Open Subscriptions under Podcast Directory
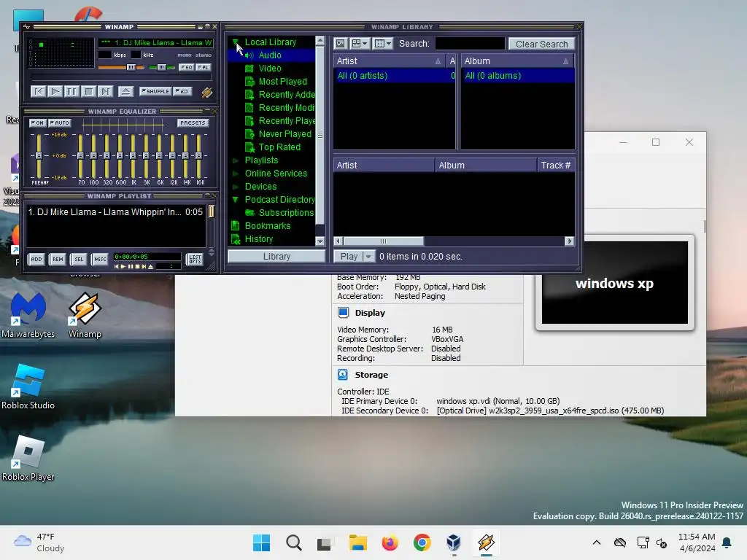This screenshot has width=747, height=560. pos(286,213)
